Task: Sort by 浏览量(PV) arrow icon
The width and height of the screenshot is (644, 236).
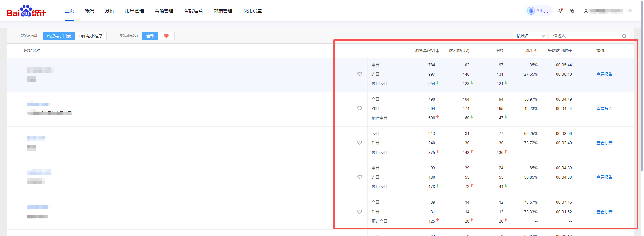Action: pos(437,51)
